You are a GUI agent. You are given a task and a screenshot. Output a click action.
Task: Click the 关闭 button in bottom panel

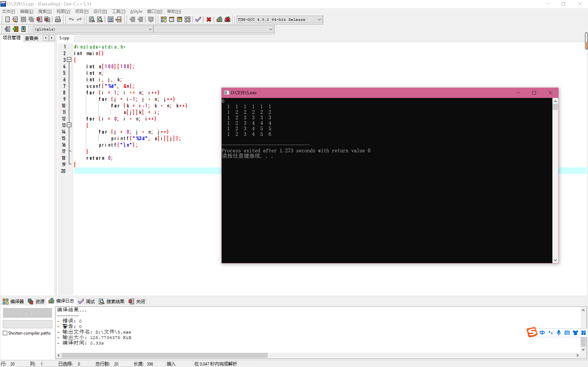tap(137, 301)
